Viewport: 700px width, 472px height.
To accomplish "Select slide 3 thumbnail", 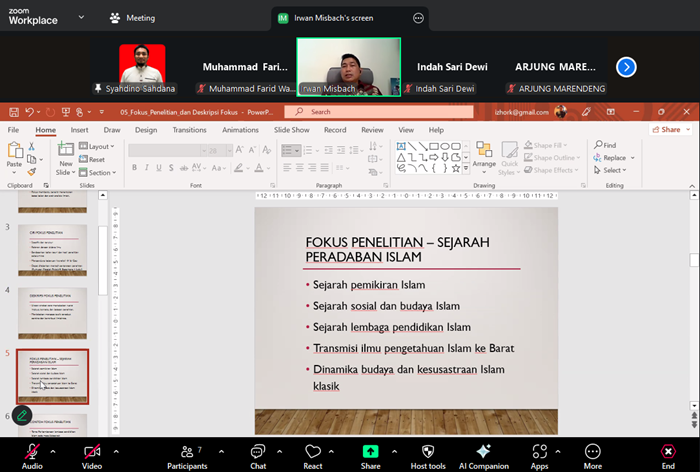I will coord(53,250).
